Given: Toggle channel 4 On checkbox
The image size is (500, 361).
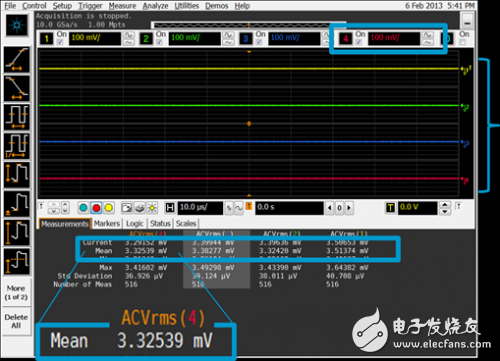Looking at the screenshot, I should tap(359, 42).
